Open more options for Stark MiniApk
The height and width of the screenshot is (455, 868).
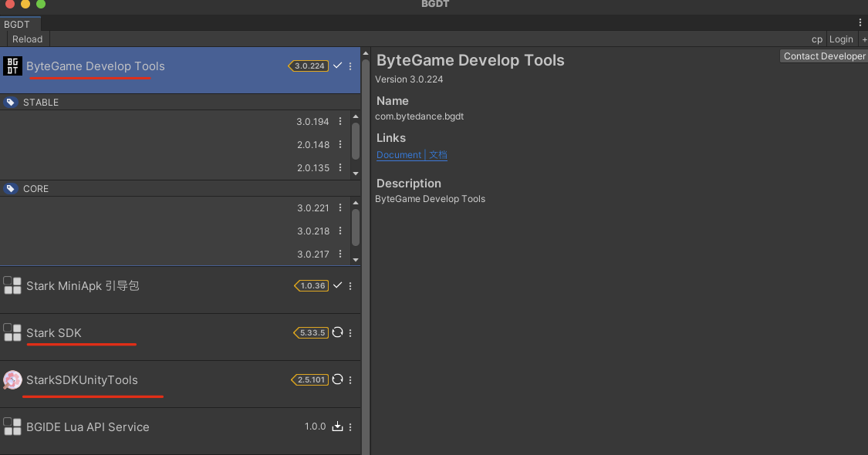pos(350,285)
